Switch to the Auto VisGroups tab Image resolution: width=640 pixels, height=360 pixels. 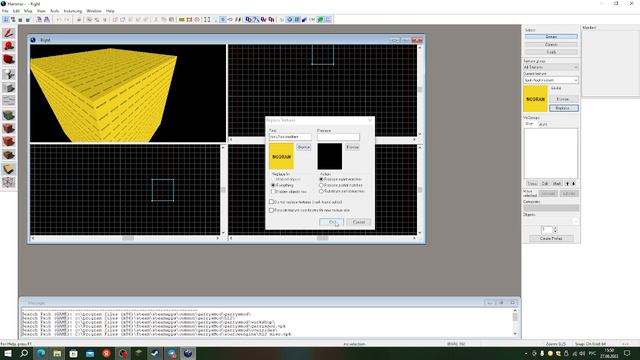pos(543,124)
